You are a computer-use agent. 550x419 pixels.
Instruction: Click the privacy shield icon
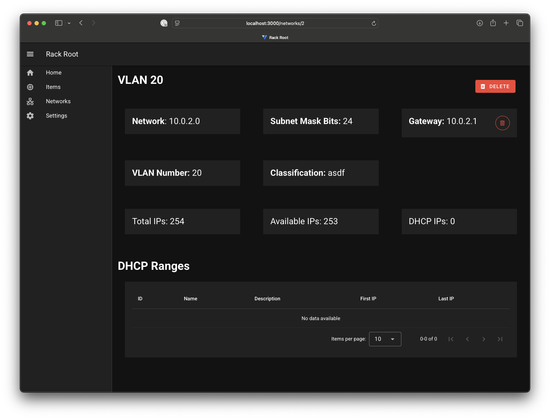click(164, 23)
